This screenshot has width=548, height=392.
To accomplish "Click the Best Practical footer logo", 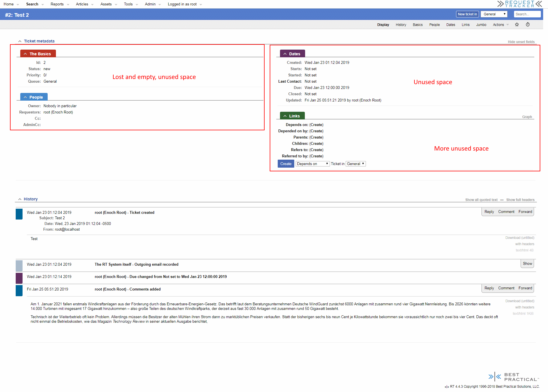I will 513,377.
